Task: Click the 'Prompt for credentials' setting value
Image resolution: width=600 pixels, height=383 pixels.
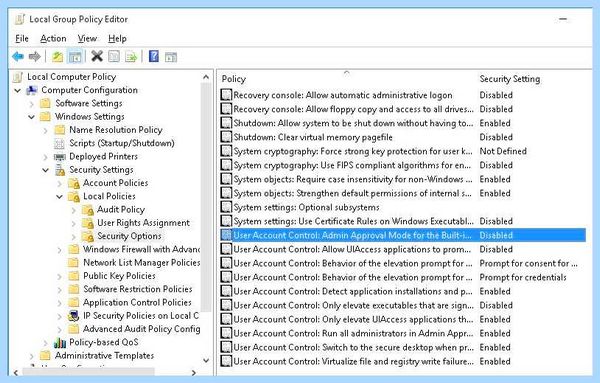Action: tap(523, 277)
